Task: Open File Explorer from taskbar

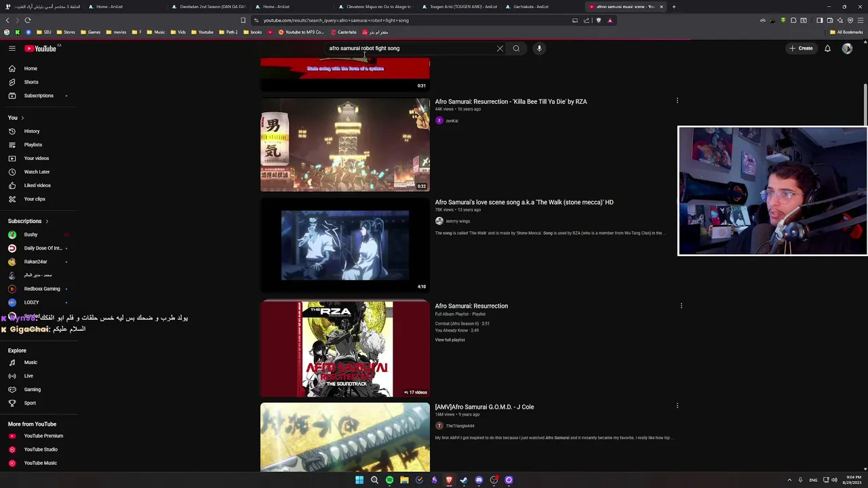Action: coord(404,480)
